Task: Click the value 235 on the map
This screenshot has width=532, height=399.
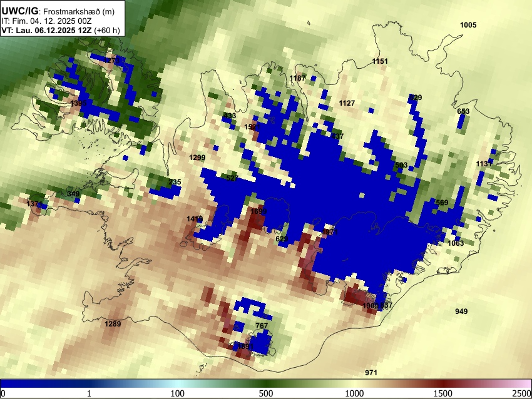Action: pyautogui.click(x=175, y=182)
